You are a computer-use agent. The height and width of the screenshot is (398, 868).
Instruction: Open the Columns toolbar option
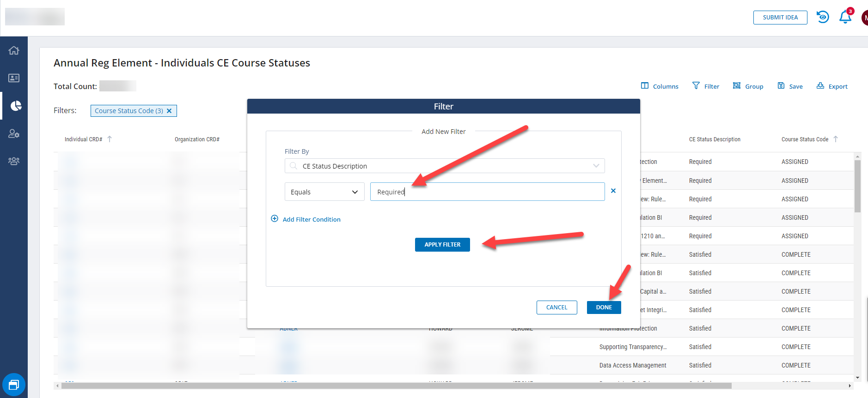tap(660, 86)
